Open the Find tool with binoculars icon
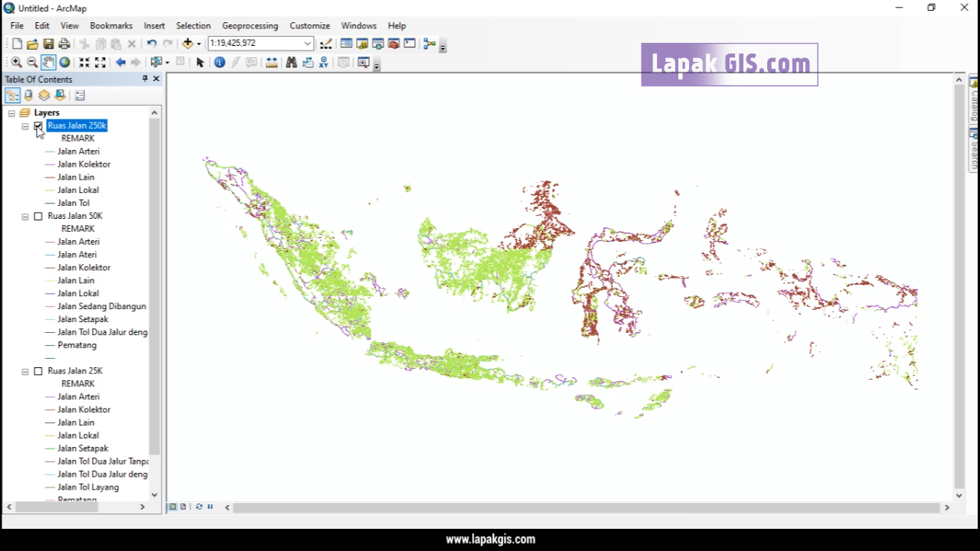 pyautogui.click(x=292, y=62)
